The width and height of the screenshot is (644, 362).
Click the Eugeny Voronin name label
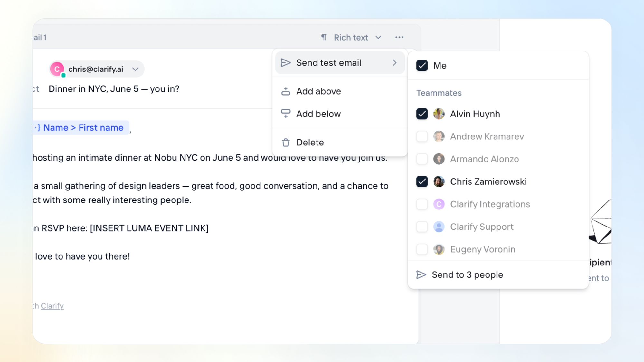coord(483,249)
